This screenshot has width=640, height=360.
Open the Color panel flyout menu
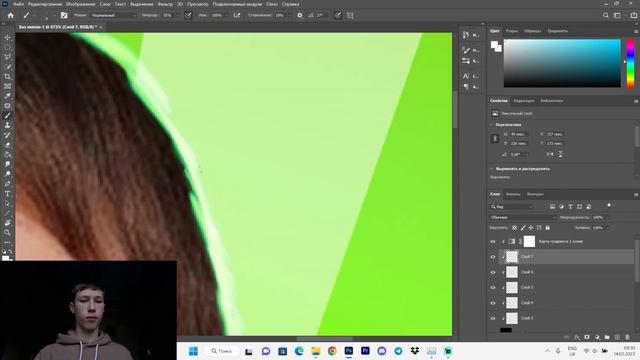636,31
